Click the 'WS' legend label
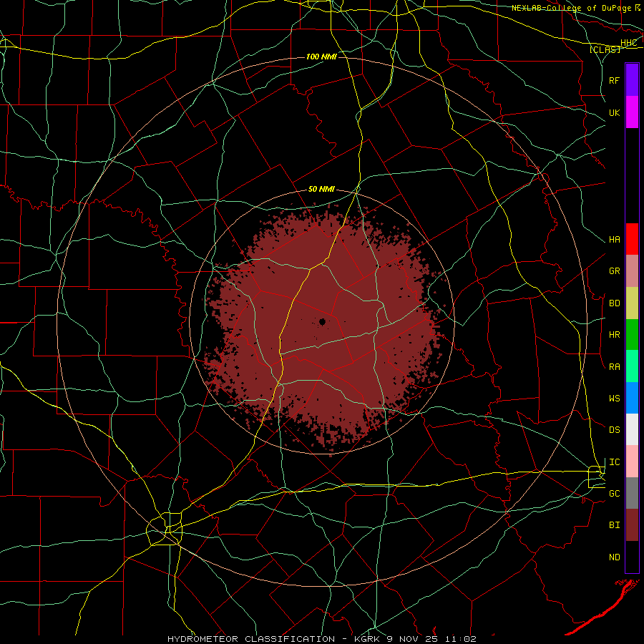Viewport: 644px width, 644px height. click(x=614, y=399)
